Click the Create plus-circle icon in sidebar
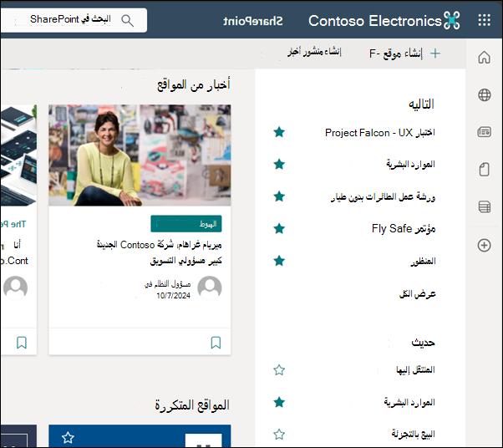The image size is (503, 448). pyautogui.click(x=484, y=245)
